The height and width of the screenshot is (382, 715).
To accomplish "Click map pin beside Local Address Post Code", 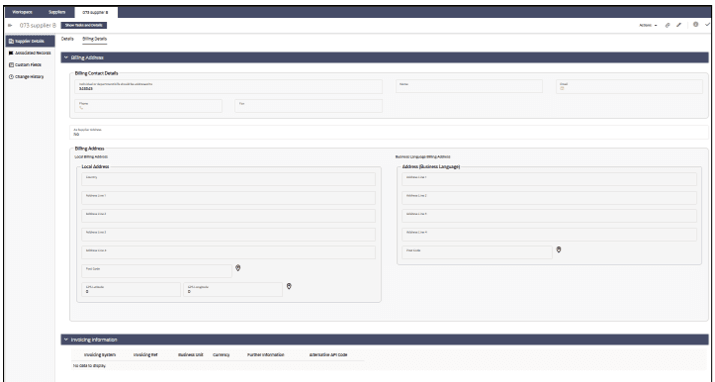I will click(x=238, y=268).
